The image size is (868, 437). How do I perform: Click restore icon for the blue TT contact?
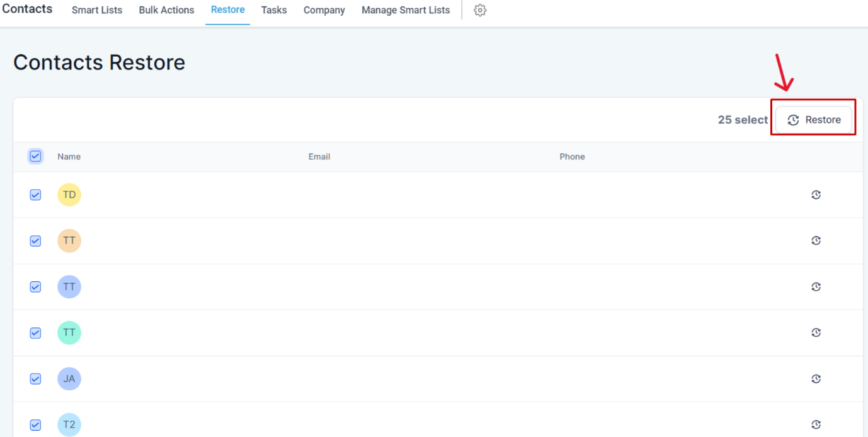tap(816, 286)
